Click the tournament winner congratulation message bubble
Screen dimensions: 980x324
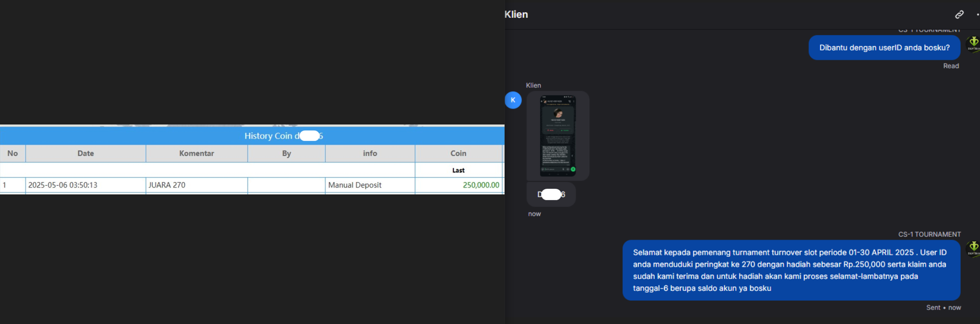(791, 270)
